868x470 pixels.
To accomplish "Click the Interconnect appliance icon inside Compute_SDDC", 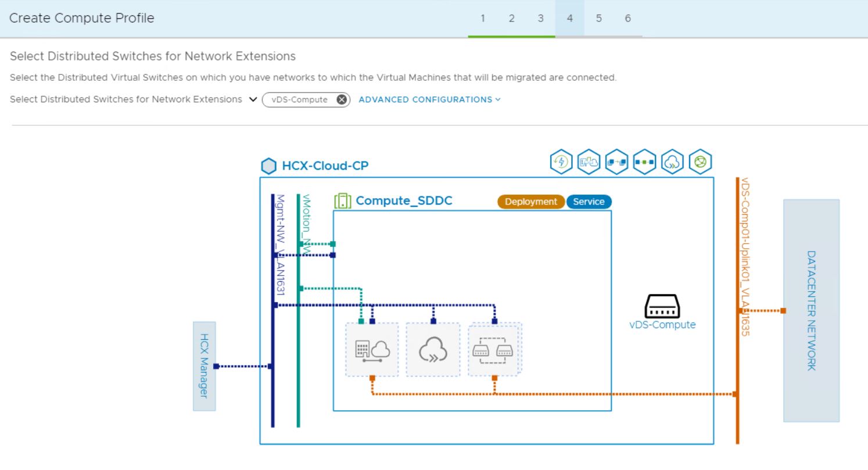I will 371,349.
